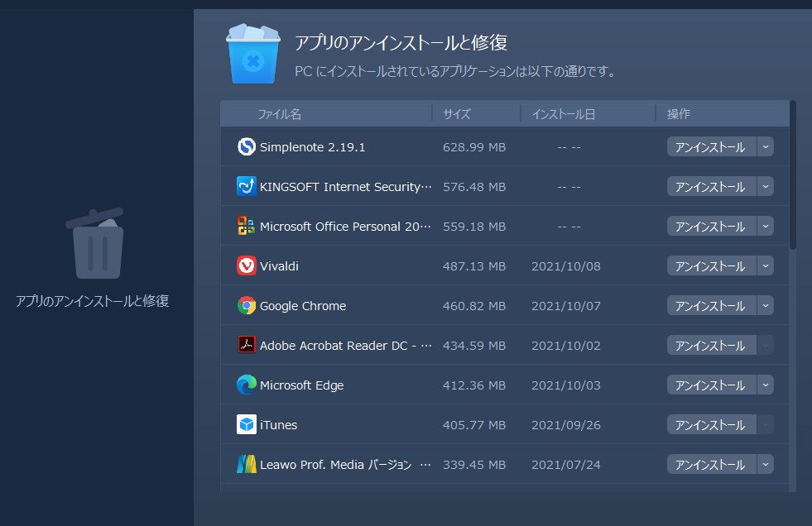Image resolution: width=812 pixels, height=526 pixels.
Task: Sort by インストール日 column header
Action: click(x=564, y=114)
